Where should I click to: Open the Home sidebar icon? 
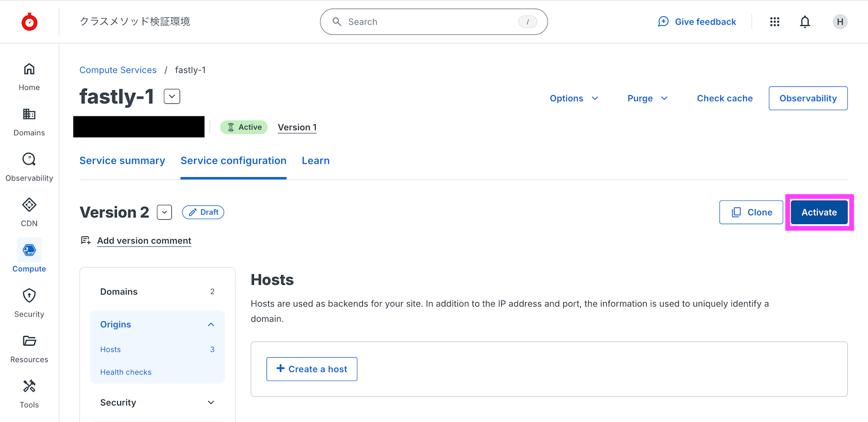click(29, 69)
